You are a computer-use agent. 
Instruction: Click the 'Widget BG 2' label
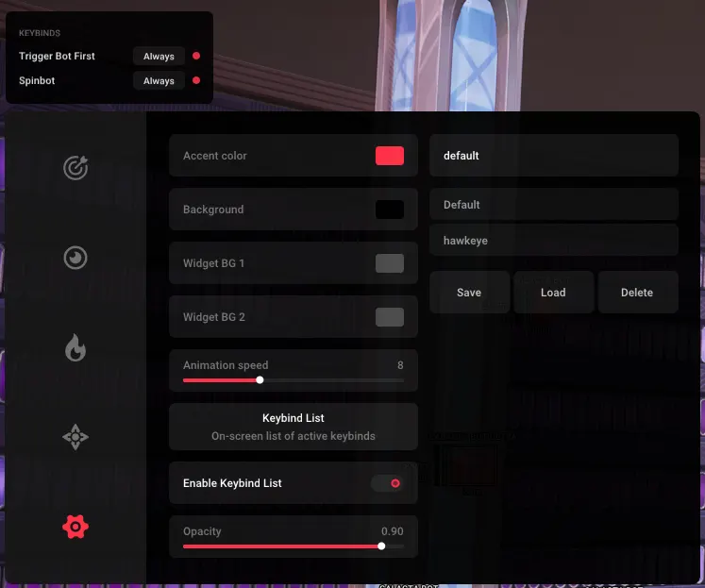point(214,317)
